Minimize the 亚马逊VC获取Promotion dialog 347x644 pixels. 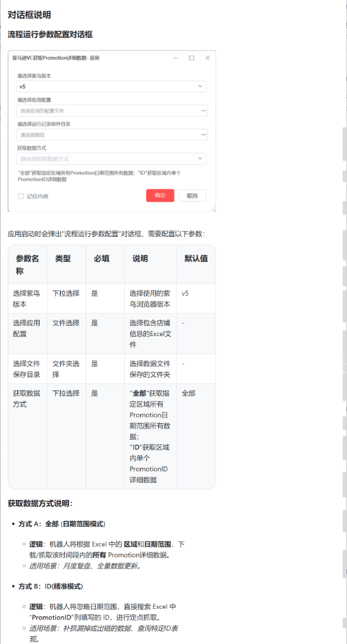[175, 58]
